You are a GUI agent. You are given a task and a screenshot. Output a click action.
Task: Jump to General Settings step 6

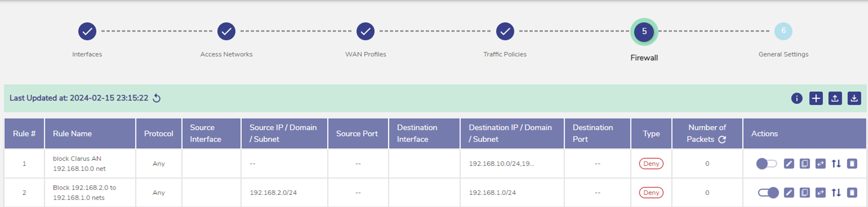pyautogui.click(x=783, y=32)
